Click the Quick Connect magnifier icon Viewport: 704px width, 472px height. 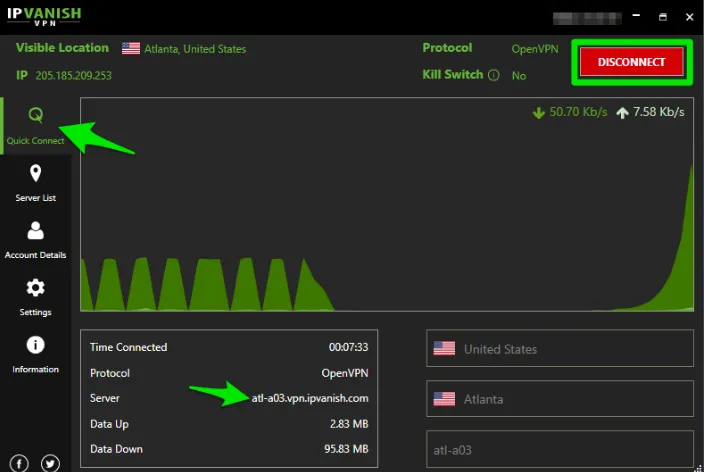tap(35, 116)
